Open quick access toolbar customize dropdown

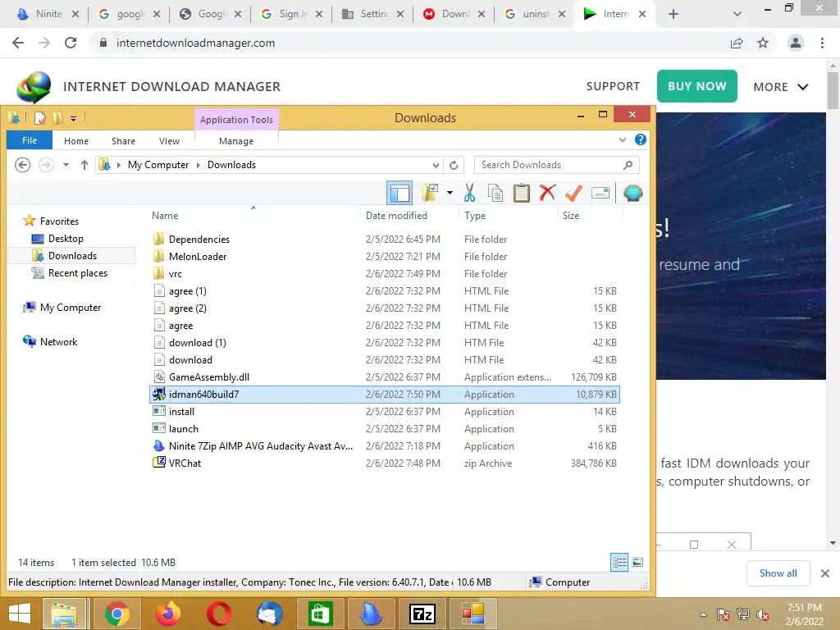point(73,118)
